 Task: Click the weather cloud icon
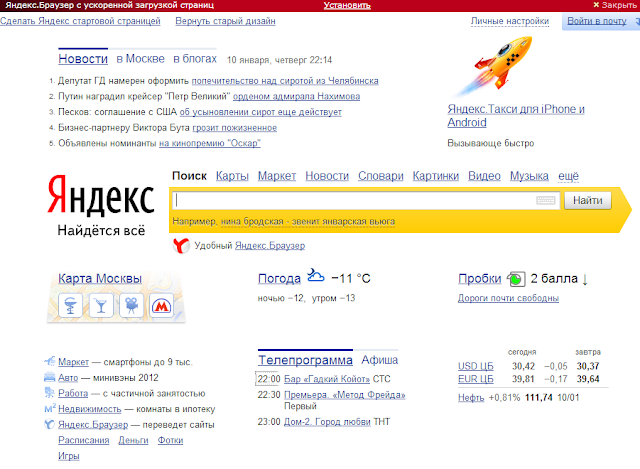coord(316,276)
